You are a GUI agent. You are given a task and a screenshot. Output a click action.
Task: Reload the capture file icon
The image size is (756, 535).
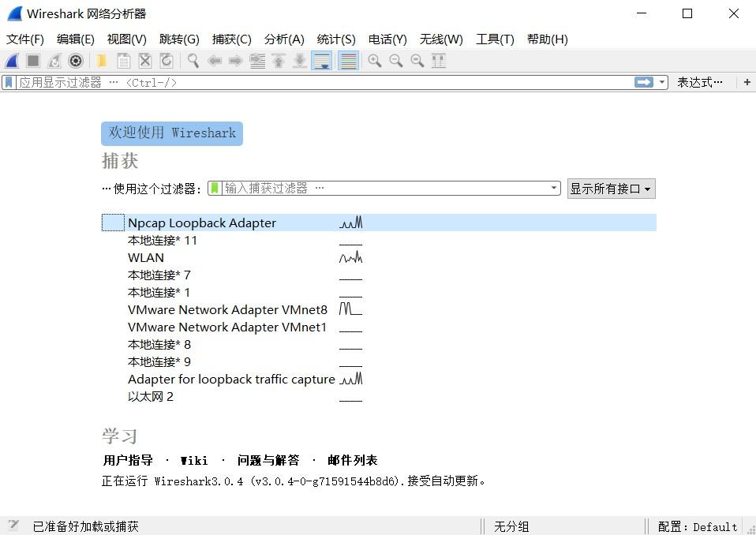[x=167, y=61]
